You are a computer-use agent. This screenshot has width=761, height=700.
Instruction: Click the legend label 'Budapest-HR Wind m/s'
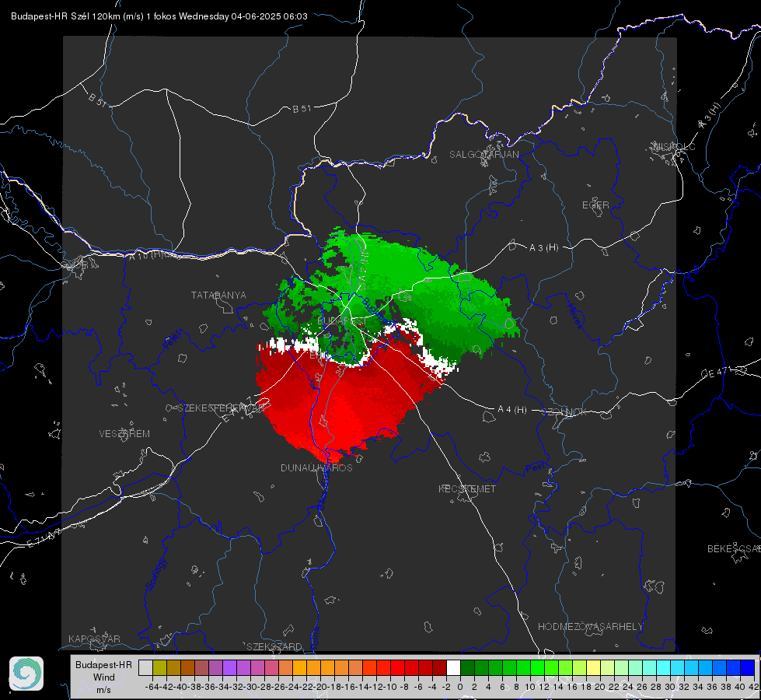click(103, 677)
